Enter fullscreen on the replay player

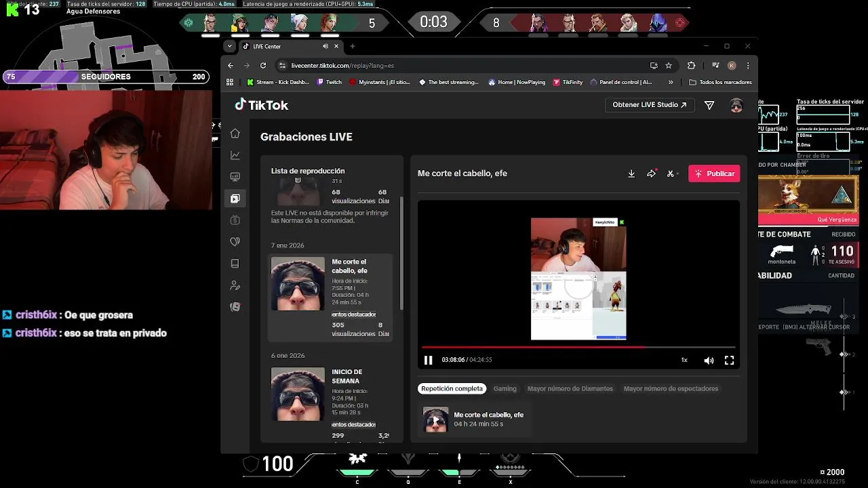(729, 361)
